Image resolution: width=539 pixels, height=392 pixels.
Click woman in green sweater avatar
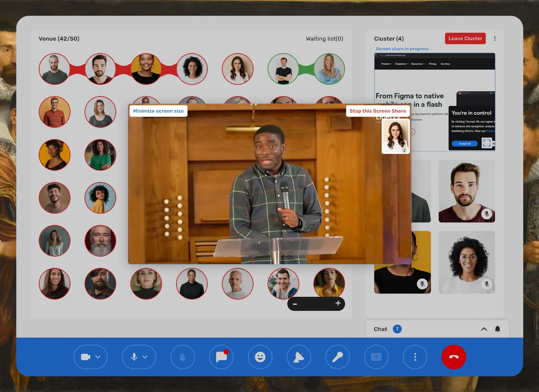click(x=100, y=155)
